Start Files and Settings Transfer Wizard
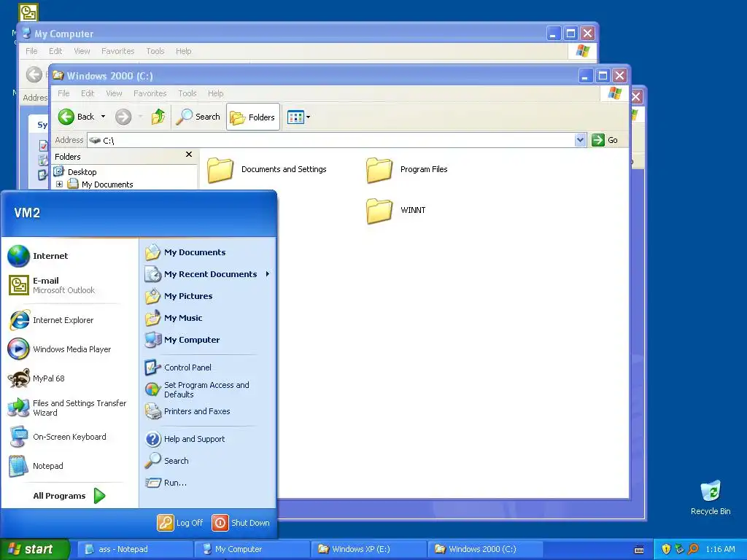747x560 pixels. [68, 408]
